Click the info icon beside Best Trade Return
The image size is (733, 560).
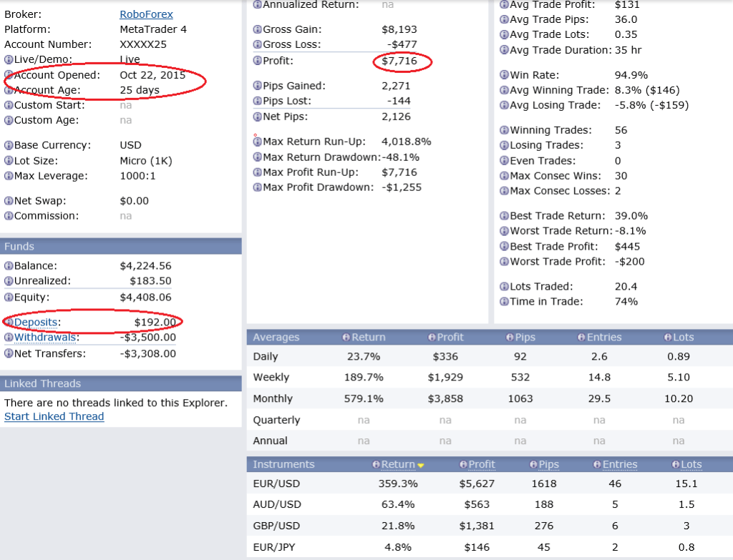pyautogui.click(x=504, y=216)
